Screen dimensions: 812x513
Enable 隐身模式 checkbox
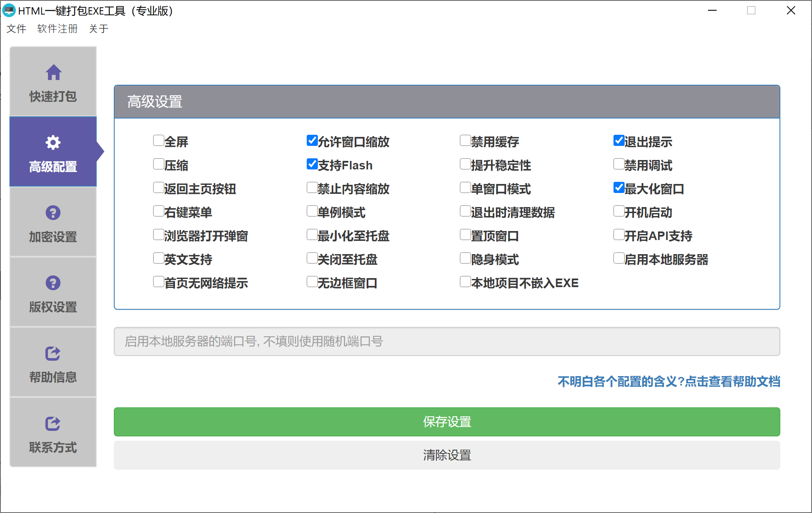(465, 258)
